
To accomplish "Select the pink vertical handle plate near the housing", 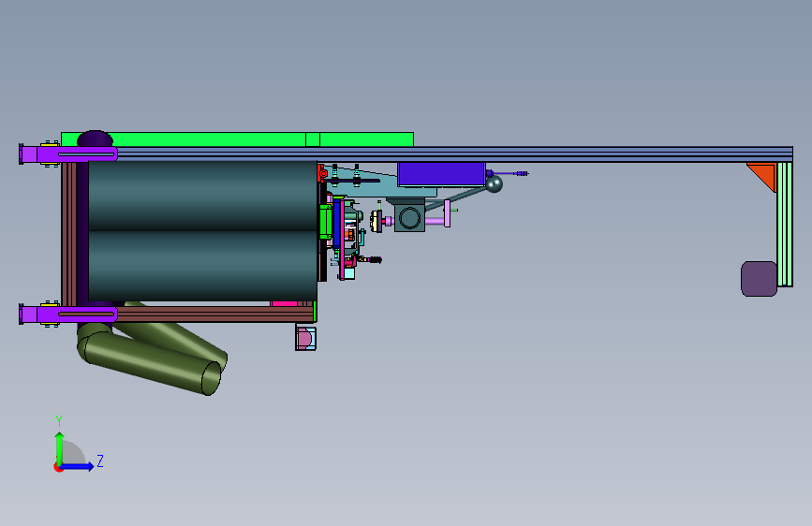I will click(x=447, y=213).
